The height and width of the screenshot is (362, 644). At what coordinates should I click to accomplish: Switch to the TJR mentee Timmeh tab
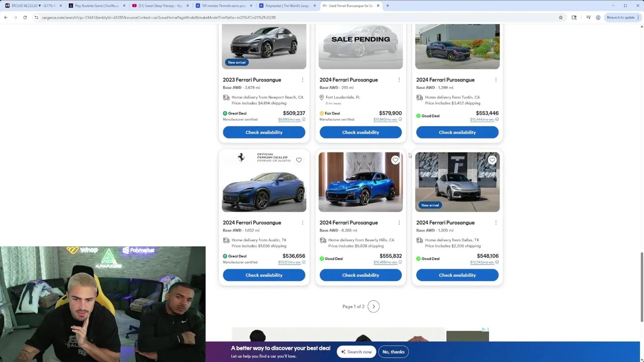223,6
